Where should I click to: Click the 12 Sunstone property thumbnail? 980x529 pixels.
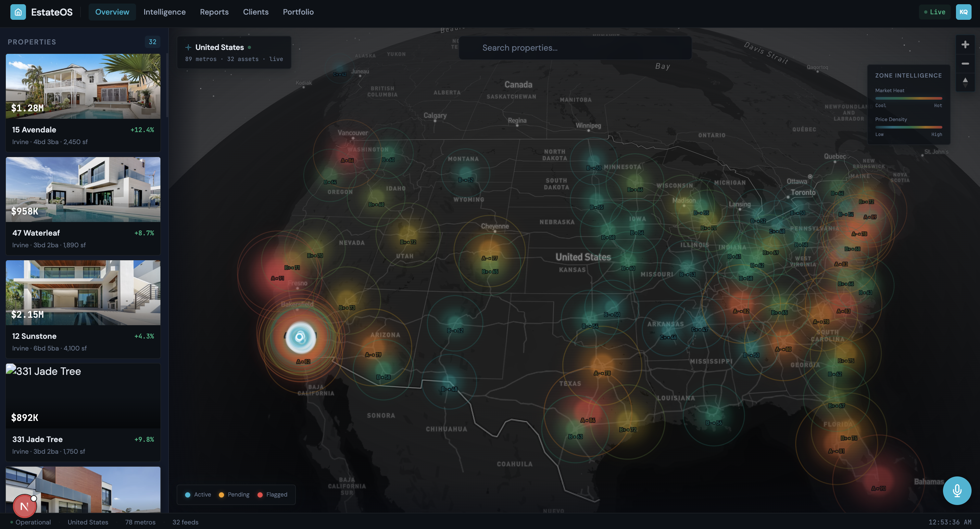83,292
